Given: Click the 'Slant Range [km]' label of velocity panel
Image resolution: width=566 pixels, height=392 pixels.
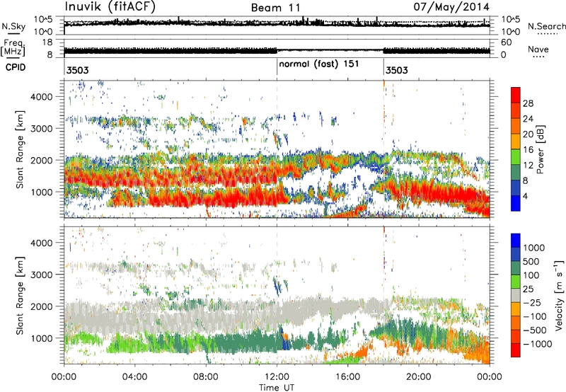Looking at the screenshot, I should (x=20, y=296).
